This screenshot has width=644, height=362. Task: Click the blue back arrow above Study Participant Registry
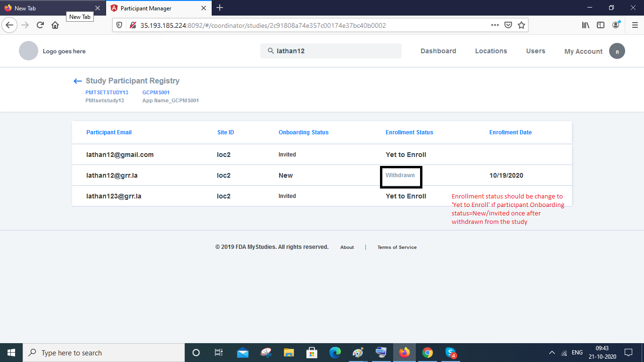click(77, 81)
